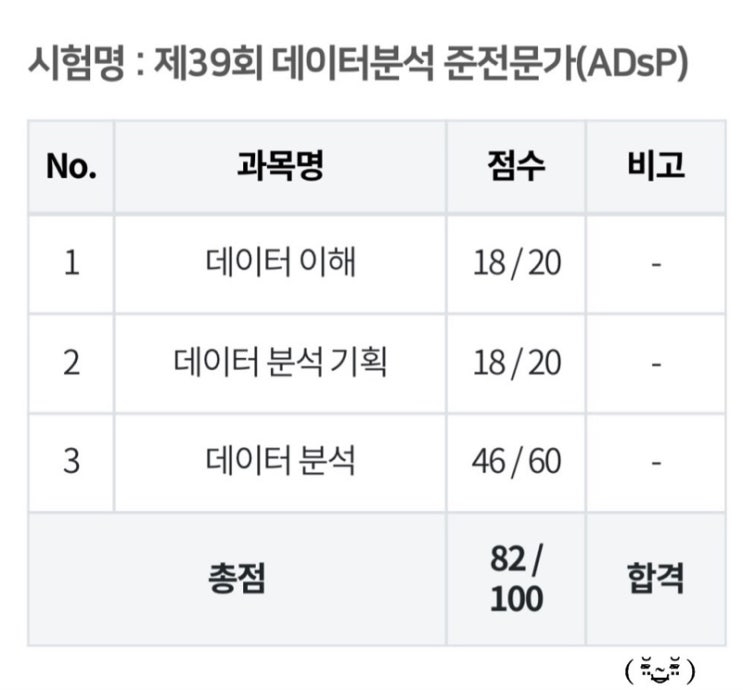Click the 데이터 분석 기획 subject cell
The image size is (743, 690).
280,363
